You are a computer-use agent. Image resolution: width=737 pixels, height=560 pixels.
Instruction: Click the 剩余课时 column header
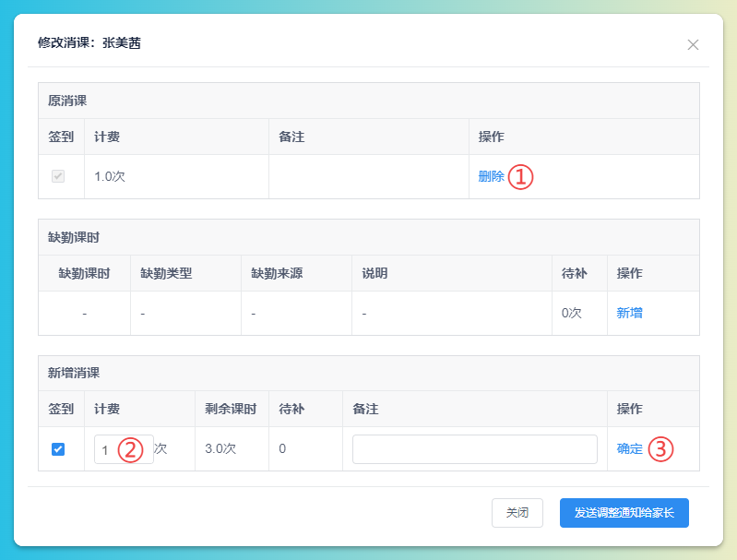tap(231, 409)
